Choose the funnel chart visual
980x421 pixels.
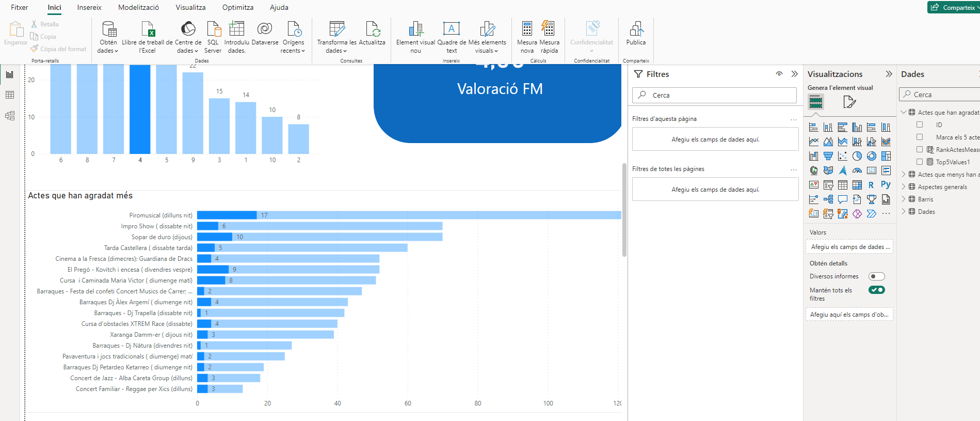[828, 156]
